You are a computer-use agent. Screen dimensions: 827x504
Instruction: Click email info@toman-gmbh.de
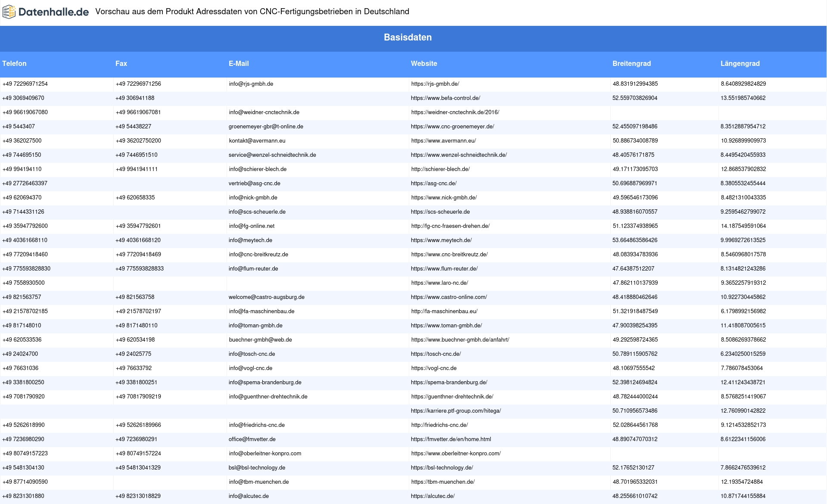(x=255, y=326)
